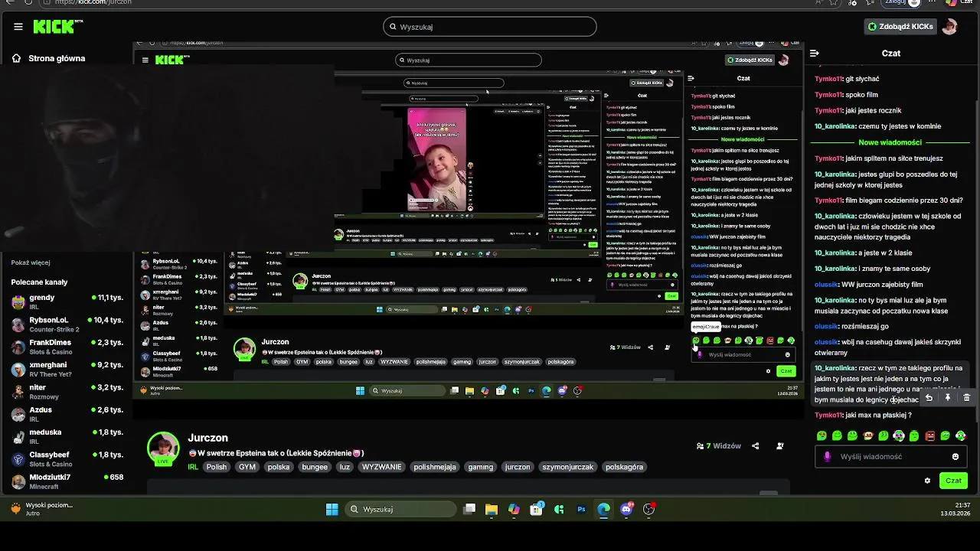Click 10_karolinka in 'a jeste w 2 klasie' message

(835, 253)
